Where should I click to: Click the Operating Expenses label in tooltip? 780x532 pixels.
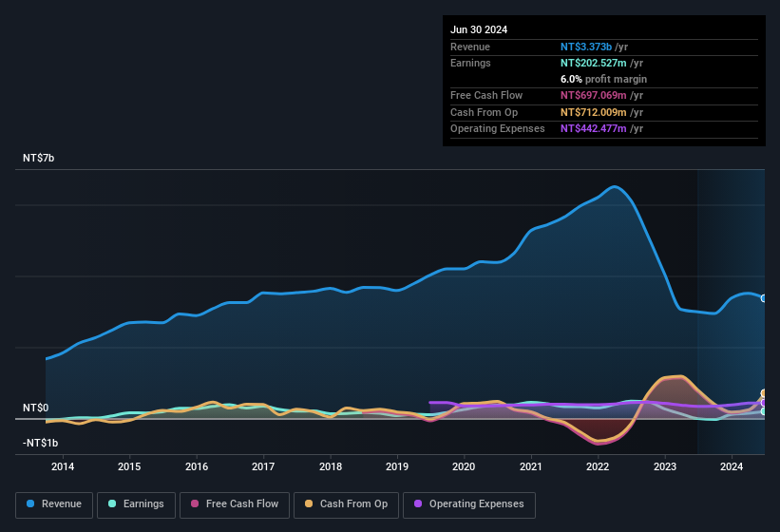click(x=498, y=129)
